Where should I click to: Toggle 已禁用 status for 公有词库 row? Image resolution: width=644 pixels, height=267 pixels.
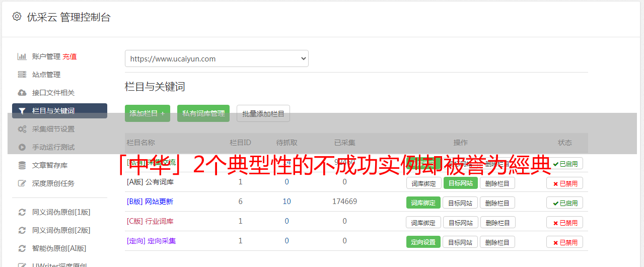coord(564,183)
